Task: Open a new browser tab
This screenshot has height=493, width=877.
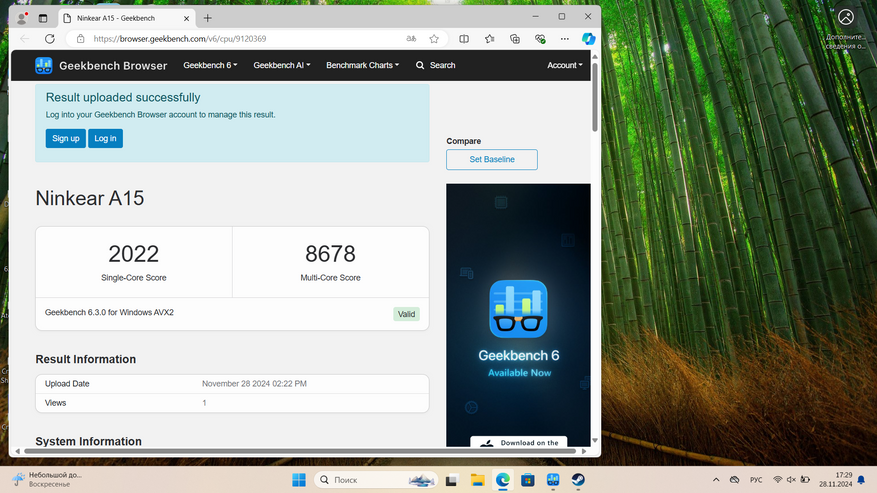Action: 208,18
